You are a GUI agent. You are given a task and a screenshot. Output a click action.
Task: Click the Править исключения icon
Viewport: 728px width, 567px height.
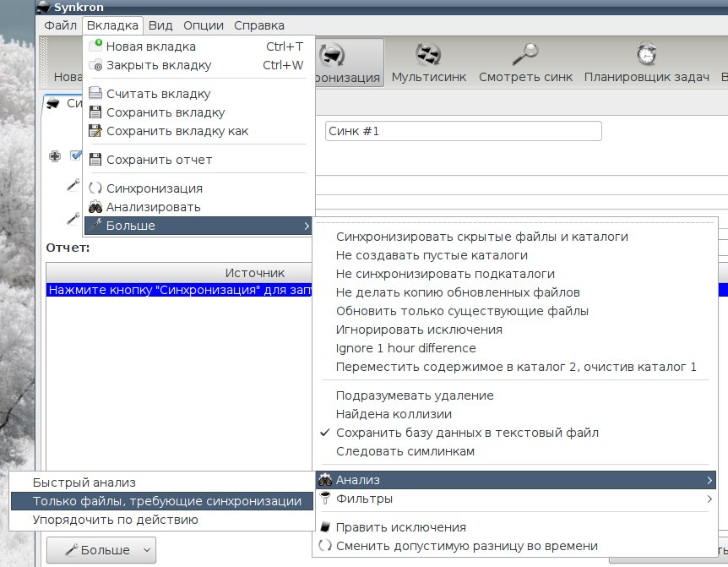325,527
